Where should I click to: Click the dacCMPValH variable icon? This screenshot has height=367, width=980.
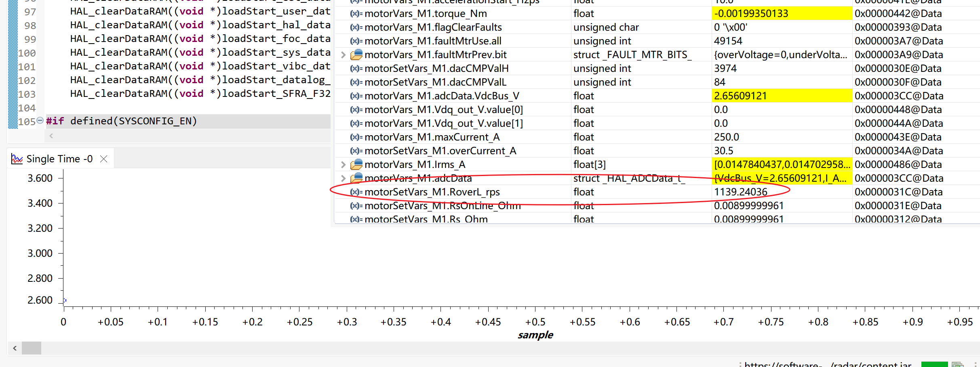pos(356,69)
